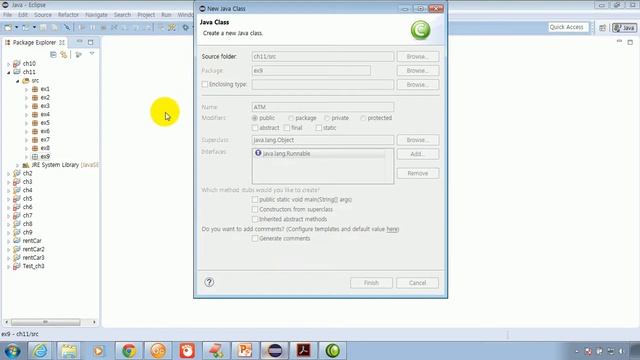Select the protected modifier radio button
Viewport: 640px width, 360px height.
coord(363,118)
